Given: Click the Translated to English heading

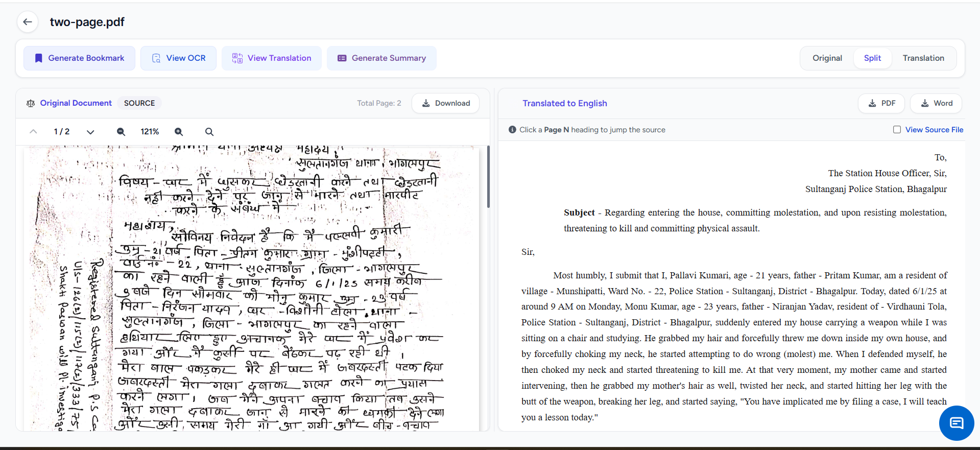Looking at the screenshot, I should point(565,103).
